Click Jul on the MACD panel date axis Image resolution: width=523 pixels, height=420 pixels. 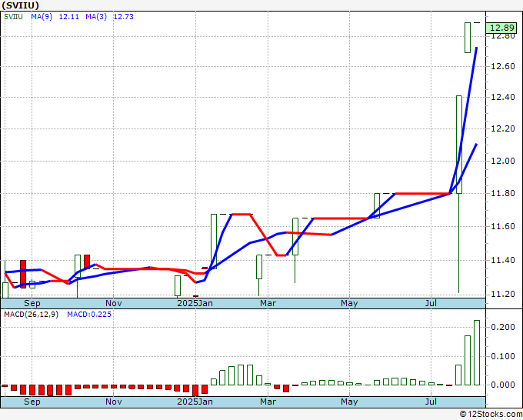pos(431,402)
